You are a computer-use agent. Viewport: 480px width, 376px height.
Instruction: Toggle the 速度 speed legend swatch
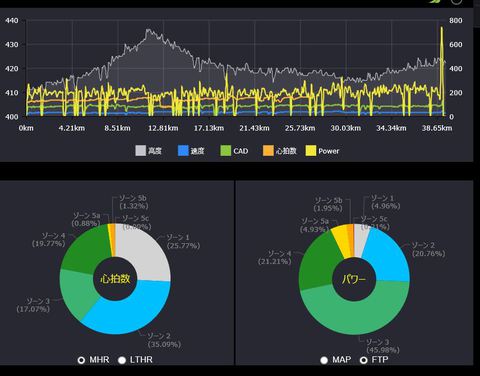(x=183, y=151)
